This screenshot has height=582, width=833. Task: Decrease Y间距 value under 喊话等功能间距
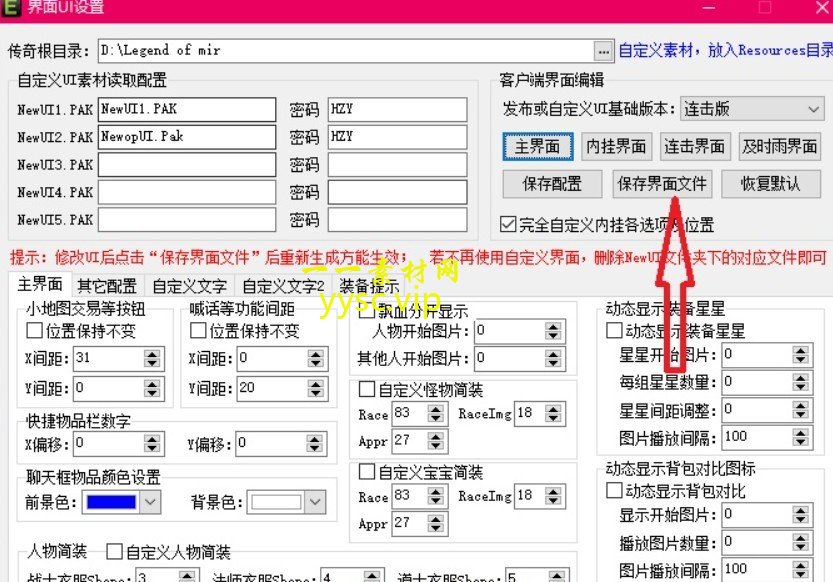click(x=316, y=393)
